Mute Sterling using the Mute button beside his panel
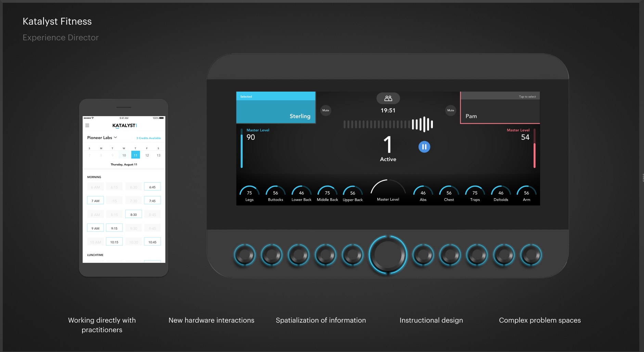The image size is (644, 352). (x=326, y=110)
